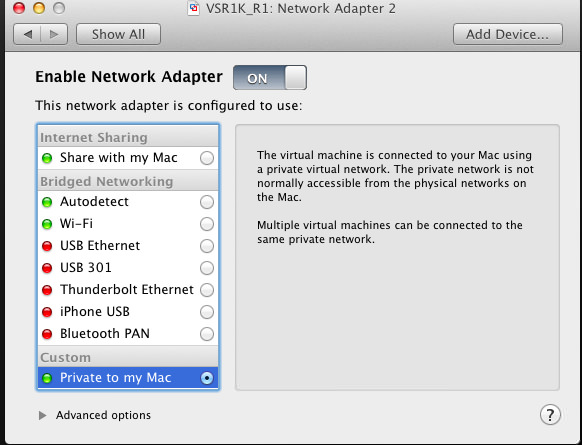
Task: Select the Wi-Fi bridged networking radio button
Action: [x=207, y=224]
